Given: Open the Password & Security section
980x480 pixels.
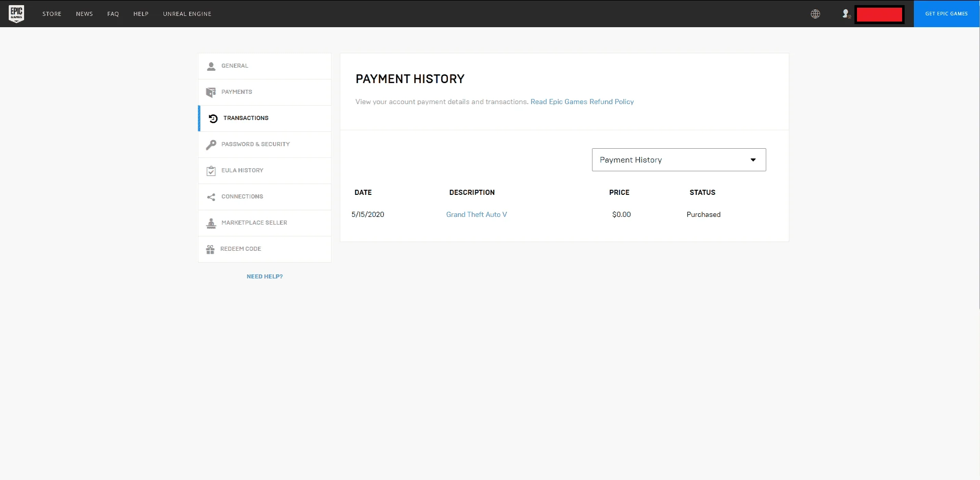Looking at the screenshot, I should click(264, 145).
